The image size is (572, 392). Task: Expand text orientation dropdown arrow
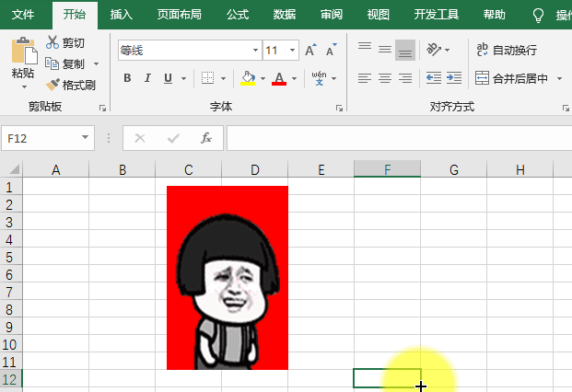[x=448, y=50]
